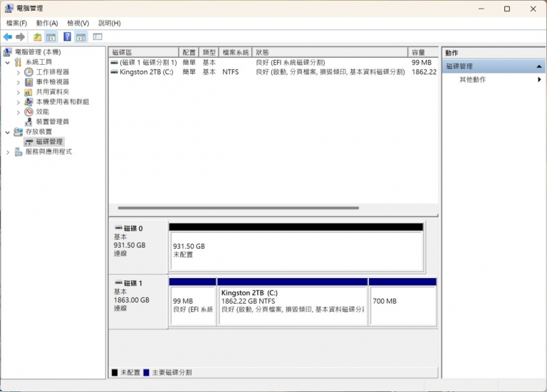Click the 磁碟 0 disk icon

pyautogui.click(x=119, y=228)
